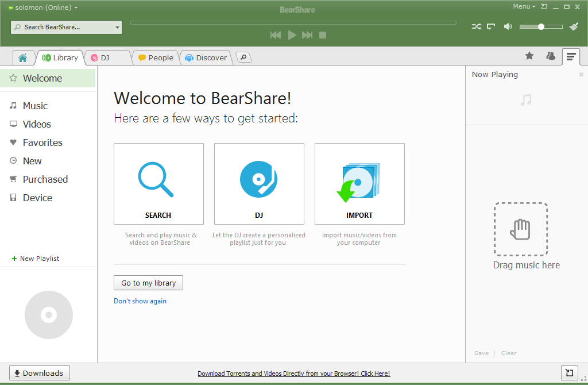Mute the speaker volume

tap(508, 26)
